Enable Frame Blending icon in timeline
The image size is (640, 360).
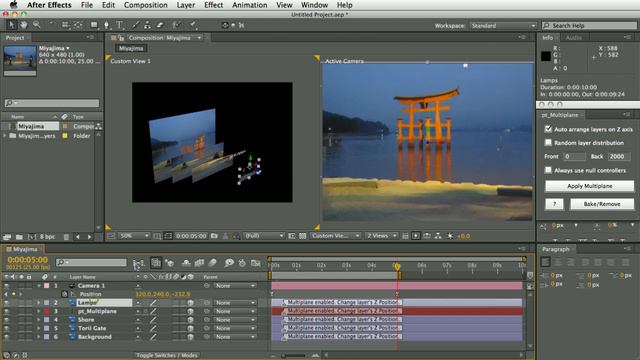click(x=199, y=263)
